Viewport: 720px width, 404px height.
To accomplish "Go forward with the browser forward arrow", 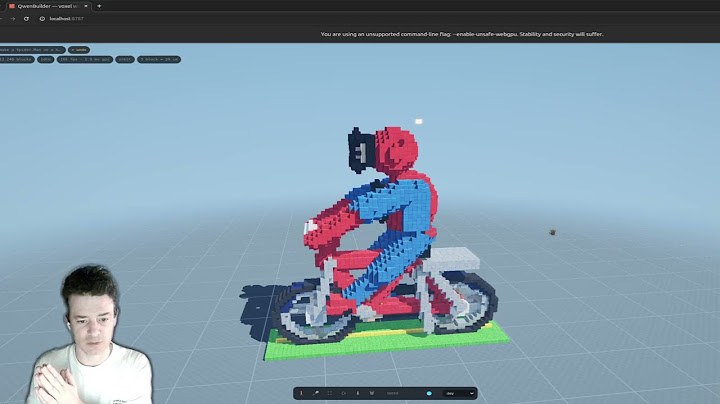I will click(13, 19).
